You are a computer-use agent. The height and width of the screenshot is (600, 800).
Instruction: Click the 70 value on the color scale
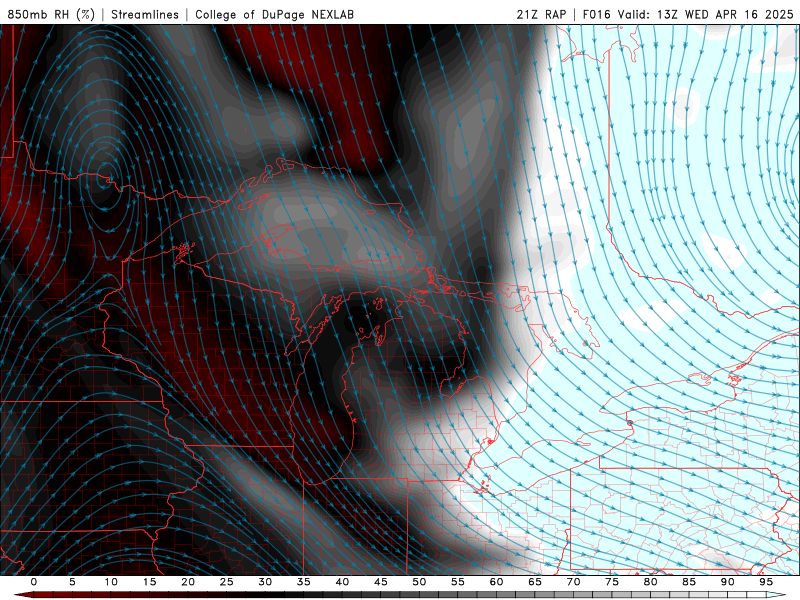[573, 582]
